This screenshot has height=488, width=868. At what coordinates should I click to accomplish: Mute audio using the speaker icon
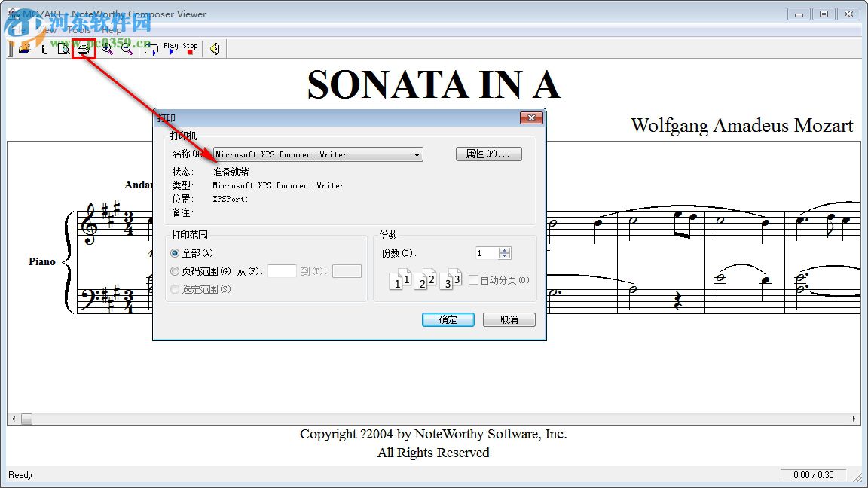coord(214,48)
